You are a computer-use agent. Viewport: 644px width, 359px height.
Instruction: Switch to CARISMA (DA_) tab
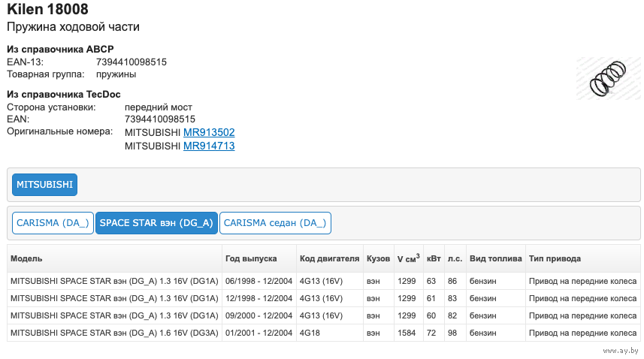53,223
